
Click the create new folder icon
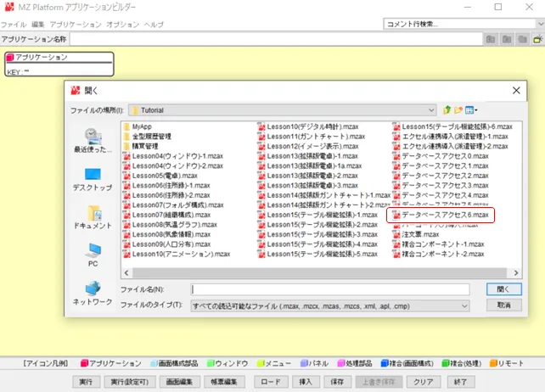[x=459, y=110]
